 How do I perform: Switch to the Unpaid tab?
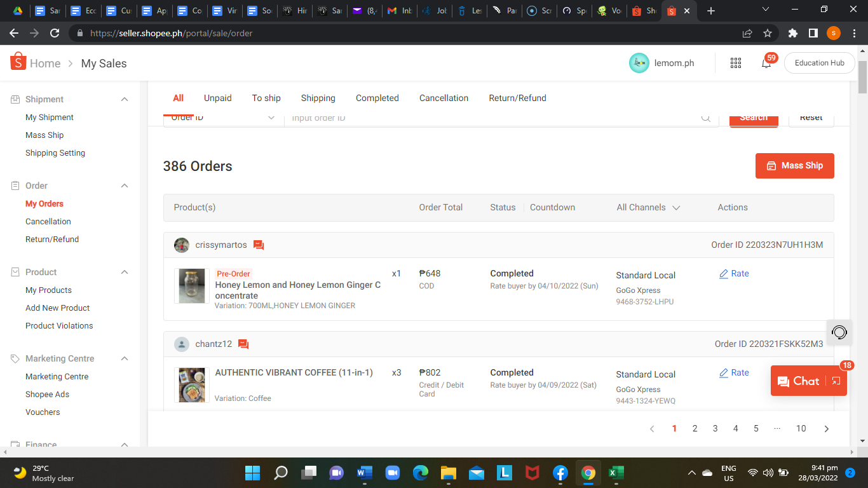218,98
